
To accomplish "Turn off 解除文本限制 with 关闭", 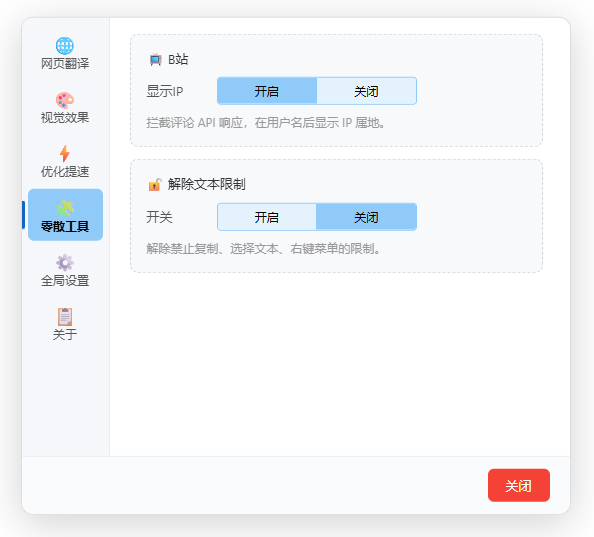I will [366, 217].
